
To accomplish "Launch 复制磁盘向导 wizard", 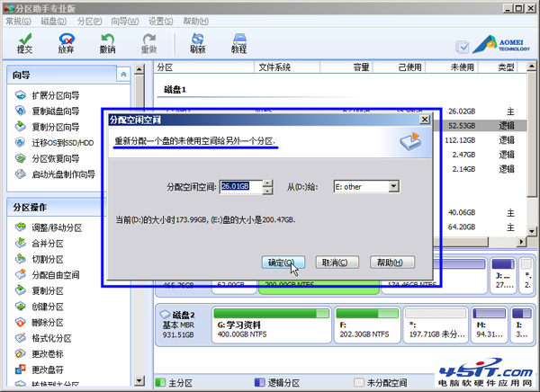I will pyautogui.click(x=48, y=111).
